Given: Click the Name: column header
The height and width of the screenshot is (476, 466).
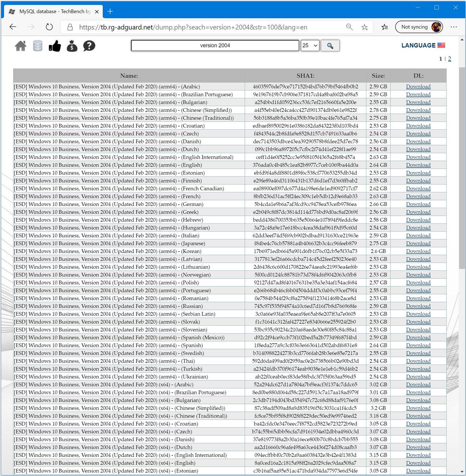Looking at the screenshot, I should (129, 75).
